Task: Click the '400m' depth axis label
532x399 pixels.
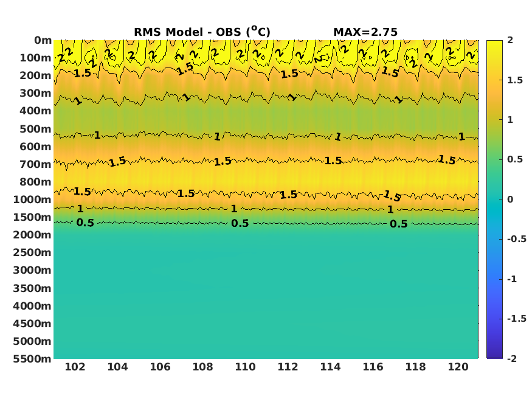Action: [36, 111]
